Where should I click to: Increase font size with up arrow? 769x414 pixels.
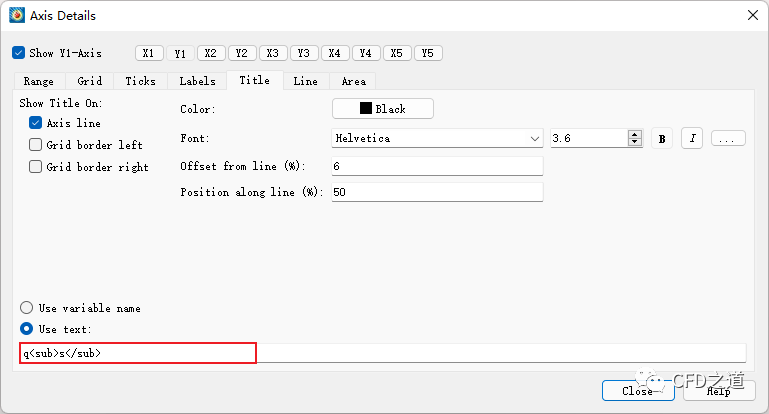tap(634, 134)
